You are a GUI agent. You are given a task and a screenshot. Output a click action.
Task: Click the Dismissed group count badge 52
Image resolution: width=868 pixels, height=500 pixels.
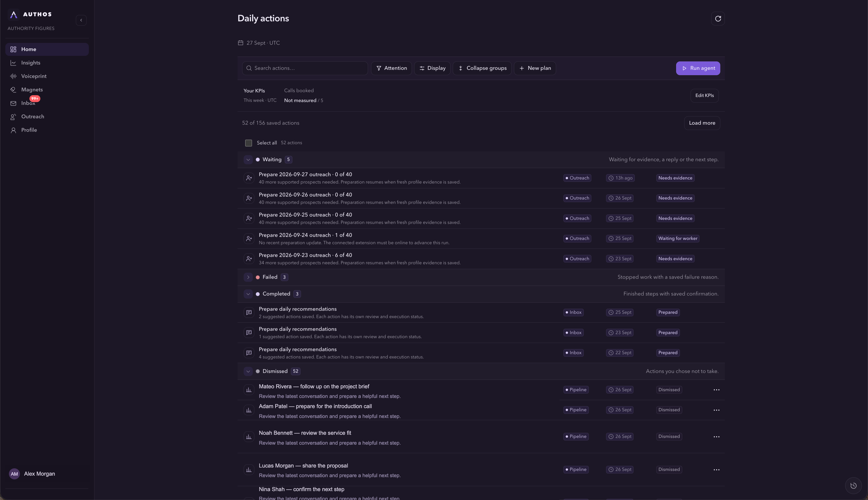(296, 371)
